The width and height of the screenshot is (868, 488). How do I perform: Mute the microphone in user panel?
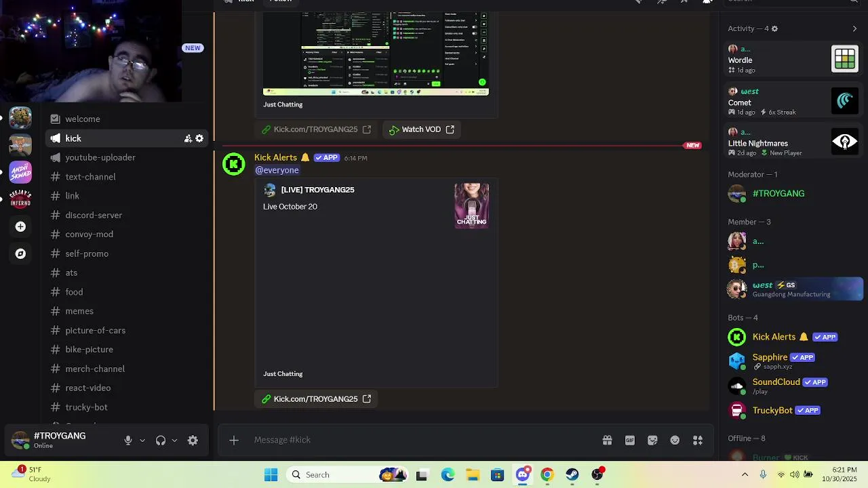(128, 441)
